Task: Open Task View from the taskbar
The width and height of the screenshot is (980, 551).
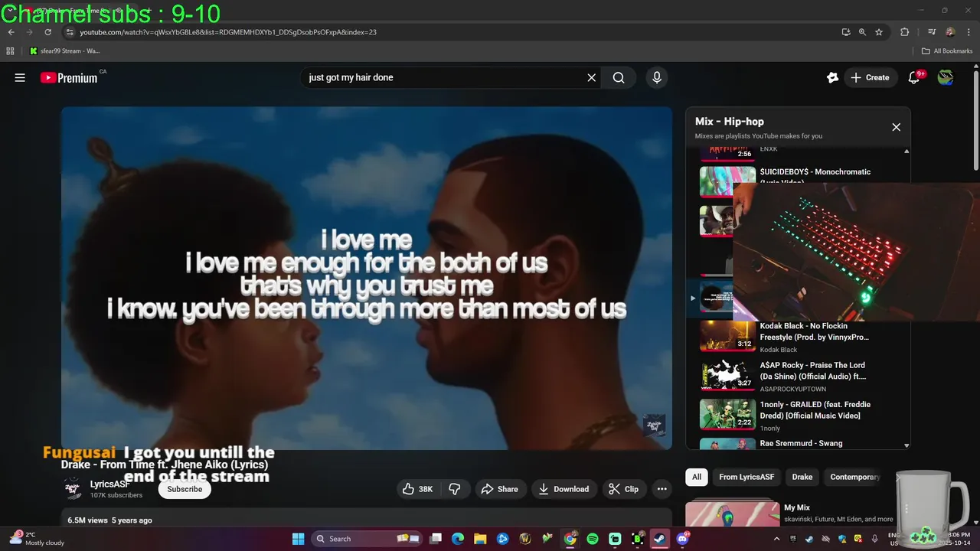Action: 436,539
